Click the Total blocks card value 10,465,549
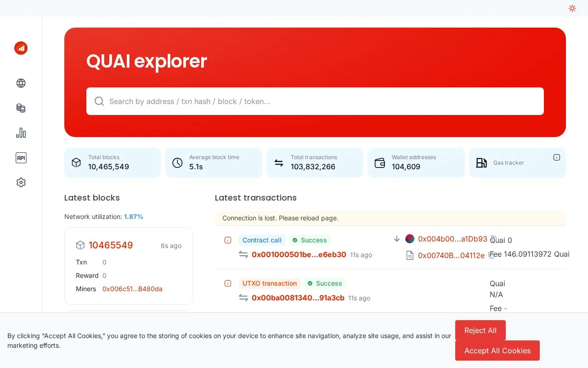 (x=108, y=167)
